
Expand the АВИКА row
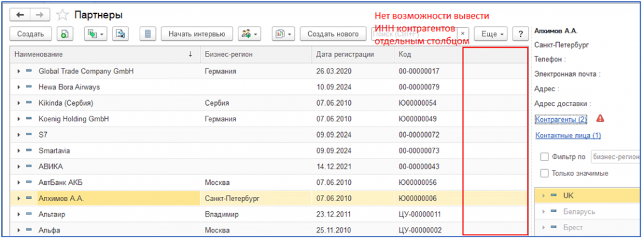pos(18,167)
